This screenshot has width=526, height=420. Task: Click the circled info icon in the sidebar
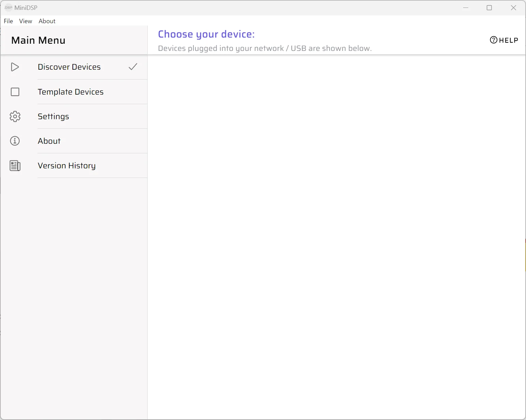point(15,141)
